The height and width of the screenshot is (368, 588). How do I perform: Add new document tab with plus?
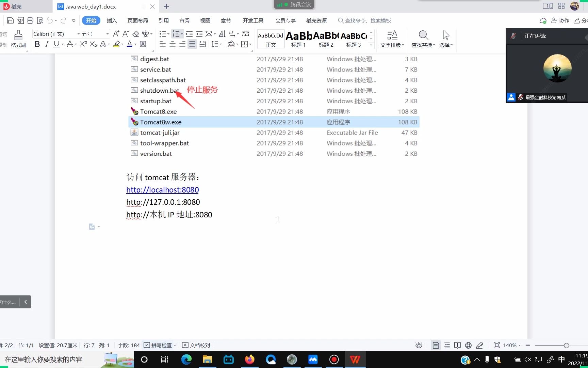tap(166, 6)
